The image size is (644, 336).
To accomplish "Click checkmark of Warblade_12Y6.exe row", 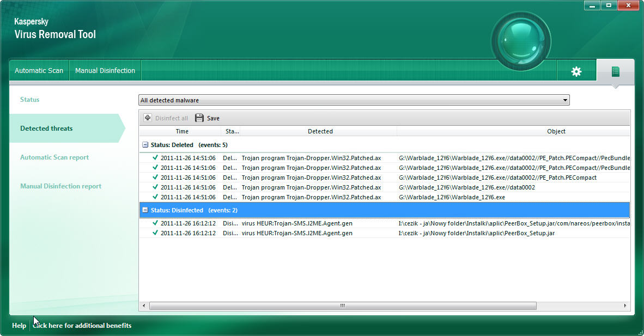I will click(155, 197).
